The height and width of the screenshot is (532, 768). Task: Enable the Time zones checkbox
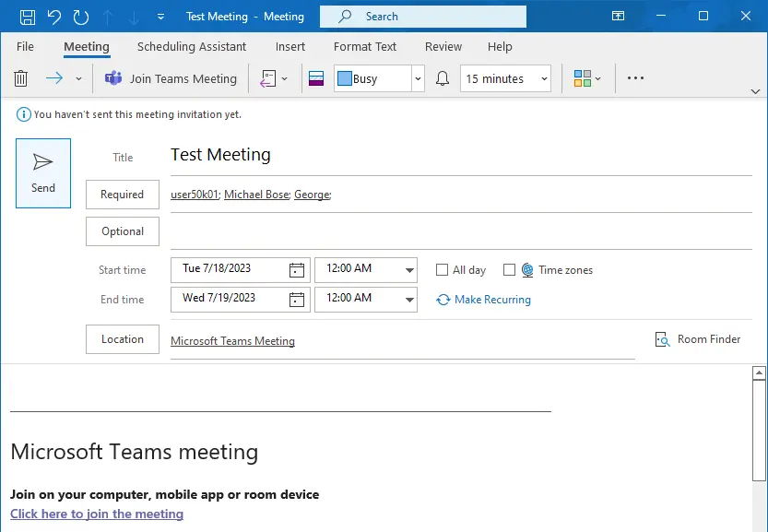coord(509,270)
